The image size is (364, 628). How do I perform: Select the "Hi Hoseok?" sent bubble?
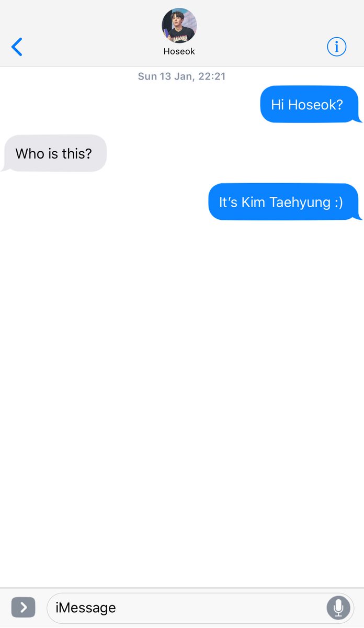(311, 104)
